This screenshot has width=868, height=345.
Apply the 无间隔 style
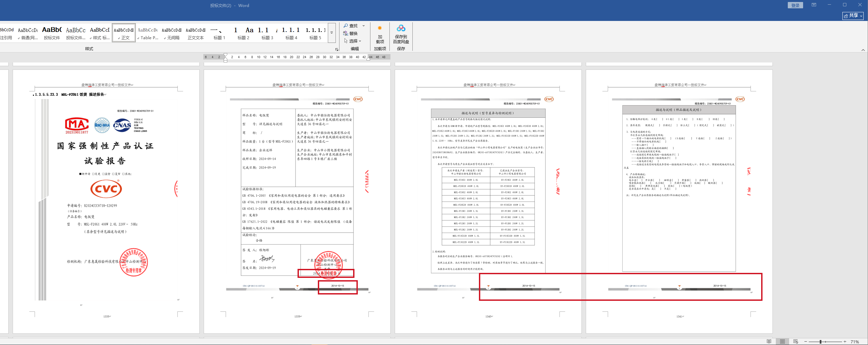click(x=171, y=33)
